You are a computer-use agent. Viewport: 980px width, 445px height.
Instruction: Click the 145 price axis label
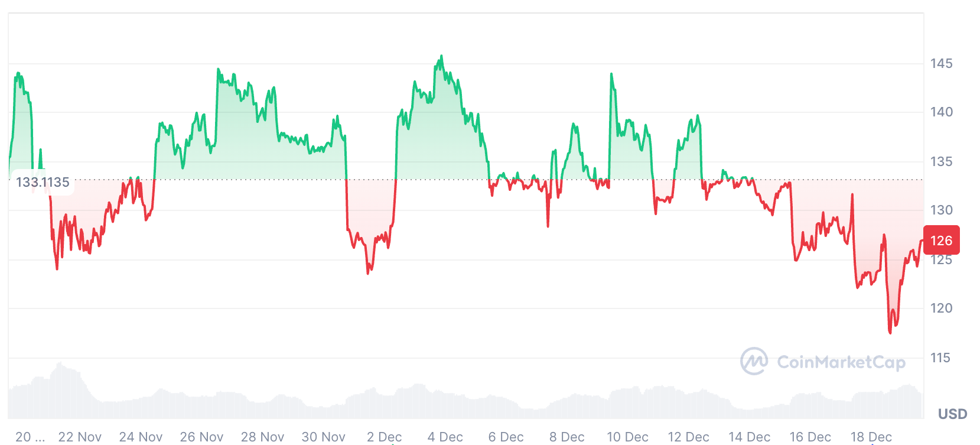coord(941,63)
